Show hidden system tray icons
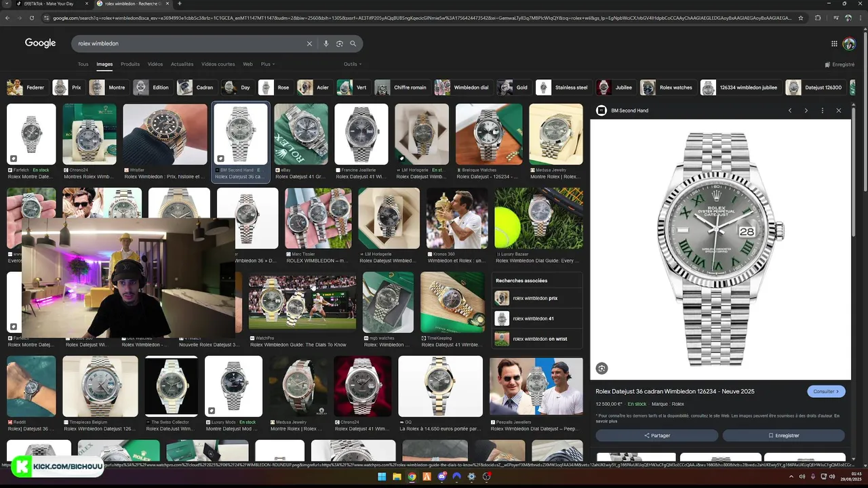This screenshot has width=868, height=488. click(x=791, y=477)
